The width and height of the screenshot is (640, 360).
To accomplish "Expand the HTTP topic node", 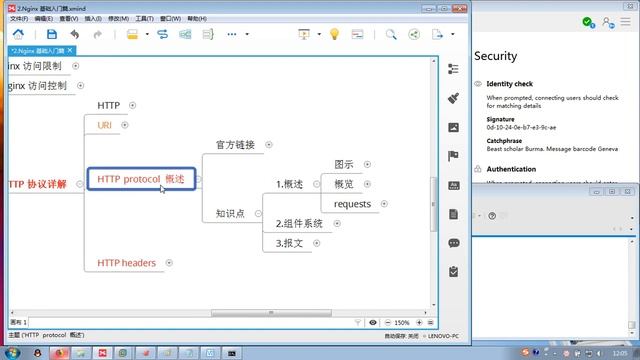I will [x=132, y=105].
